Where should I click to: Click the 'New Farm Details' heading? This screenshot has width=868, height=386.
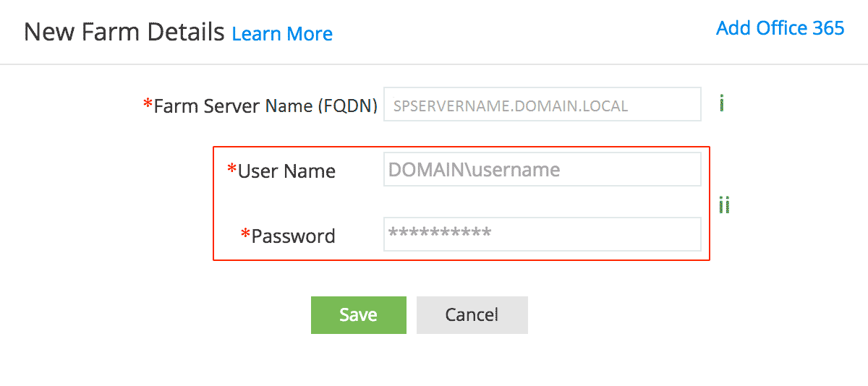(x=124, y=33)
